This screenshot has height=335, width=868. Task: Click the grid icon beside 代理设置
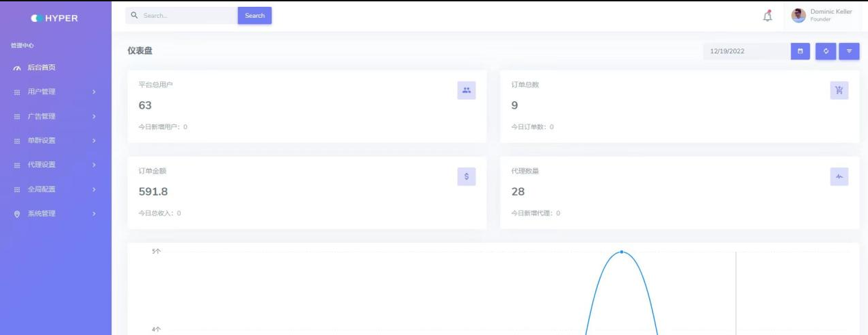point(17,165)
